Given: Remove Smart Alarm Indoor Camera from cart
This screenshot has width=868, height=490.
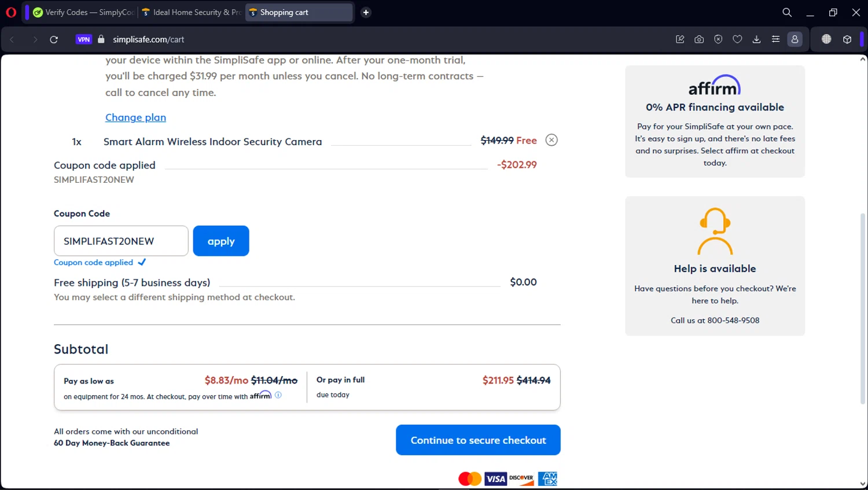Looking at the screenshot, I should (551, 140).
